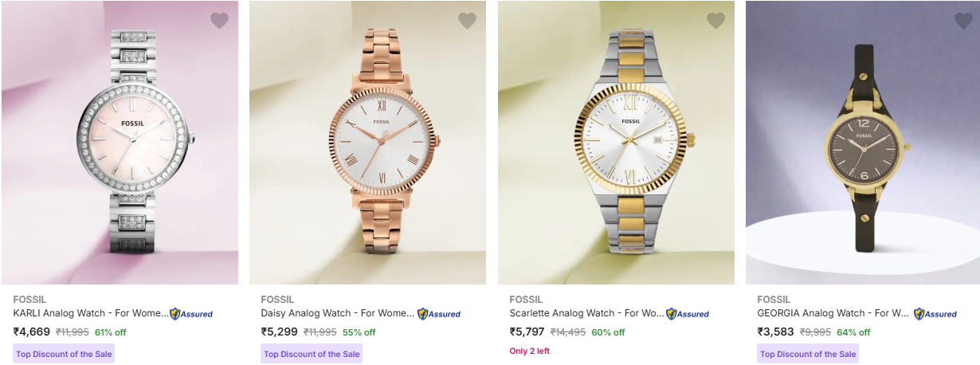Open the Scarlette two-tone watch image

616,143
